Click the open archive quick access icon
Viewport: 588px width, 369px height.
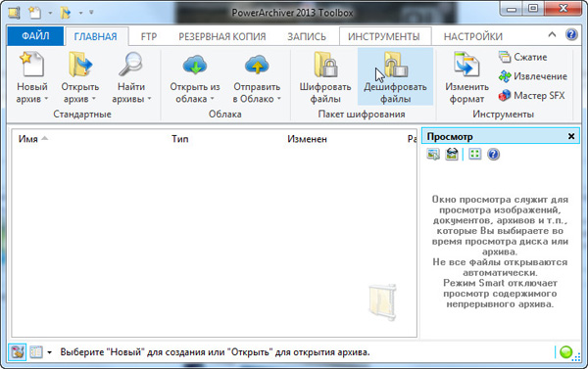tap(66, 13)
